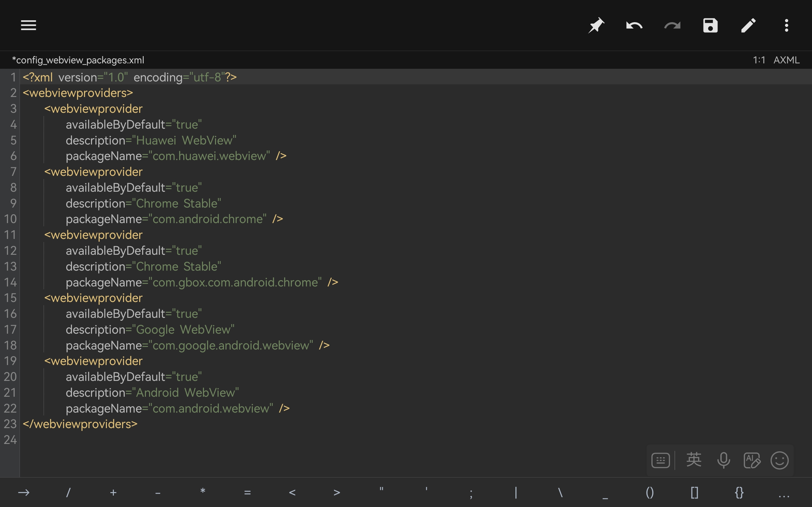Expand more symbols with ellipsis key
Image resolution: width=812 pixels, height=507 pixels.
pos(784,492)
